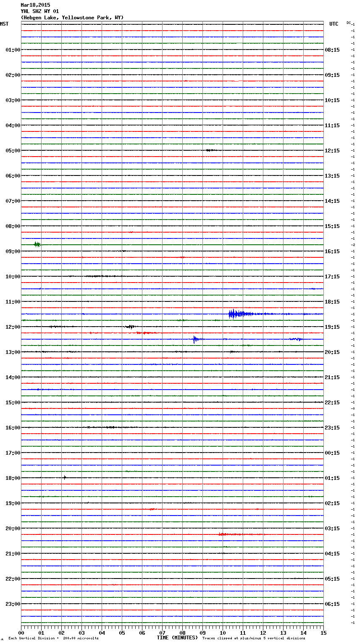Select the 07:00 MST row label

[x=13, y=201]
